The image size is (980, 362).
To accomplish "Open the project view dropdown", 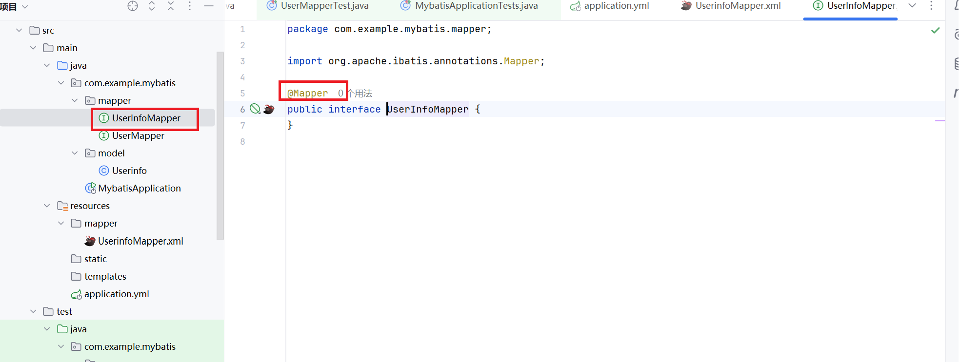I will (25, 7).
